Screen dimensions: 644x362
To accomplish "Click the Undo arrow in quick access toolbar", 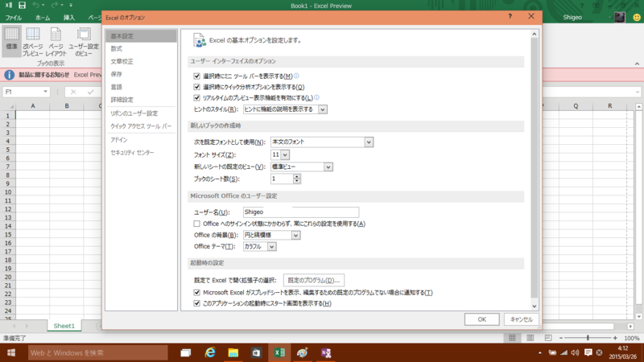I will 36,6.
